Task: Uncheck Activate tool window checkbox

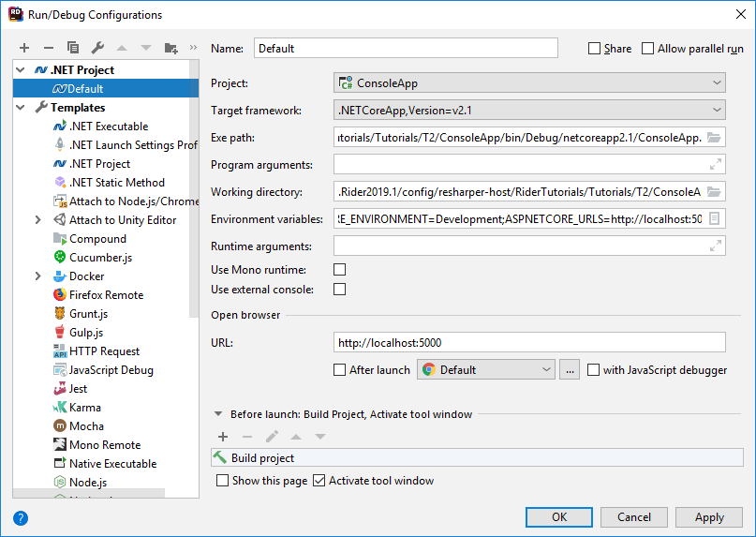Action: pos(319,481)
